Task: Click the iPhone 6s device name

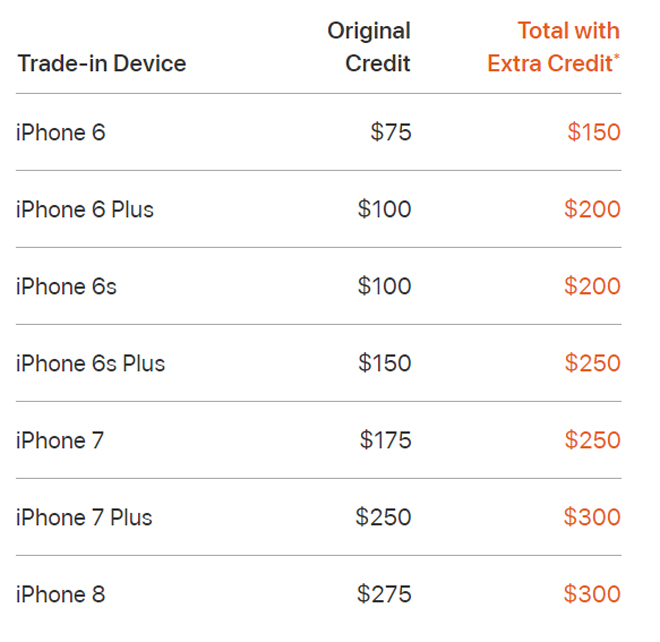Action: click(x=66, y=286)
